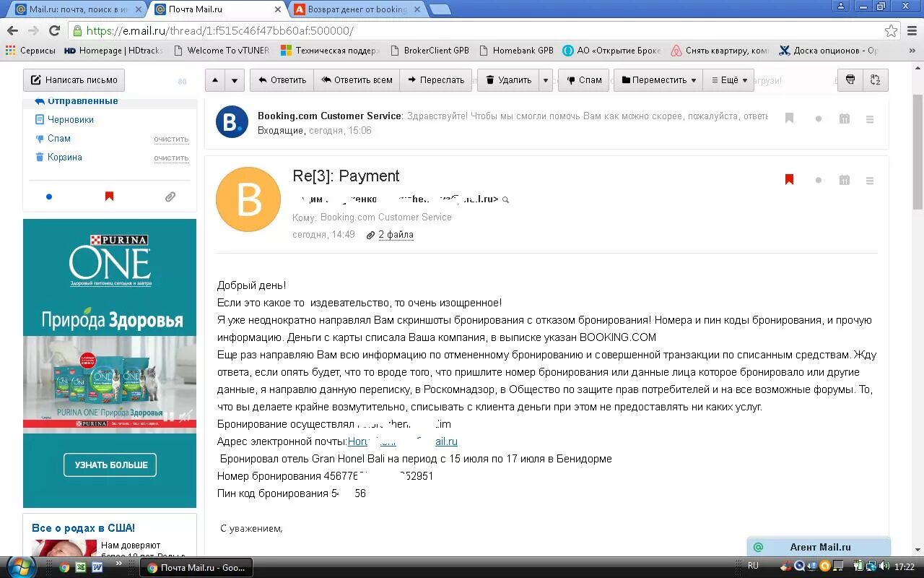Open the Доска опционов bookmark

pyautogui.click(x=828, y=51)
